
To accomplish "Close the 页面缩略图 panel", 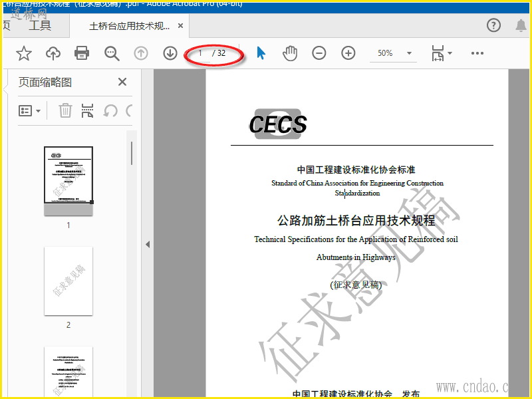I will tap(122, 82).
